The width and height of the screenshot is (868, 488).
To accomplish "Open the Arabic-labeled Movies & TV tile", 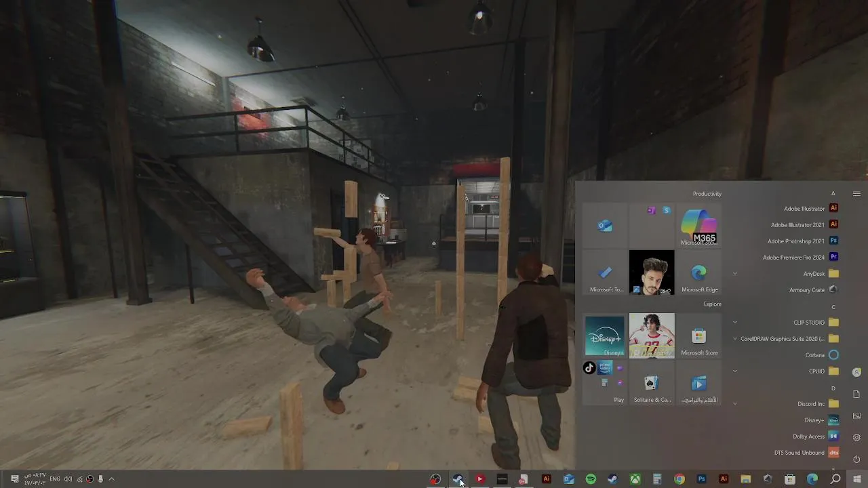I will click(698, 383).
